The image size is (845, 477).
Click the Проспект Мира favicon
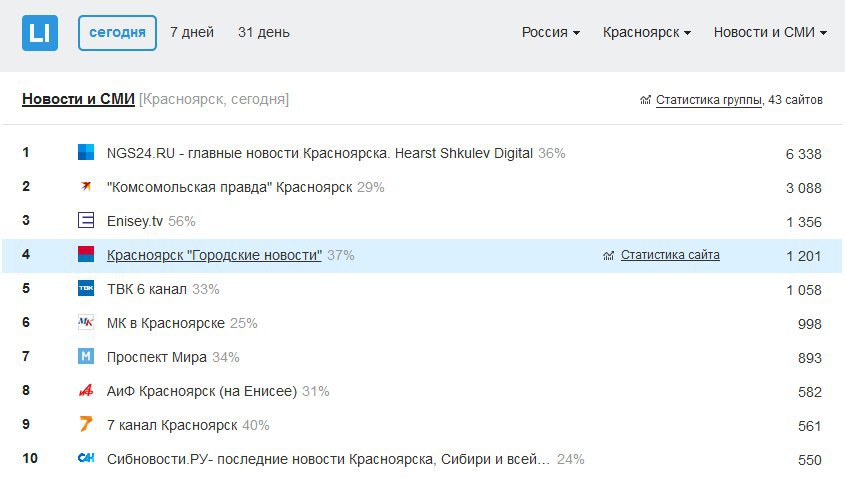click(x=86, y=357)
